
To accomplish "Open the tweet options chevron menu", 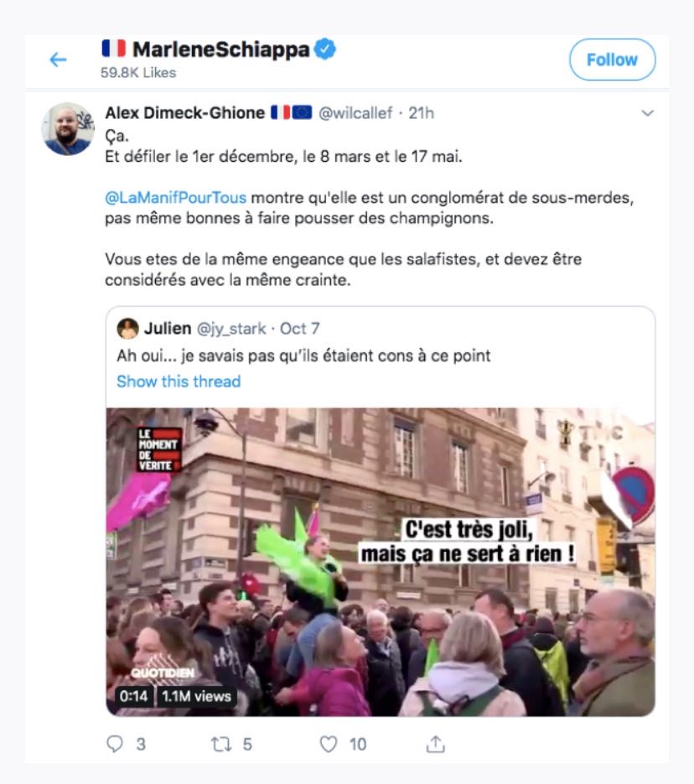I will pyautogui.click(x=648, y=113).
